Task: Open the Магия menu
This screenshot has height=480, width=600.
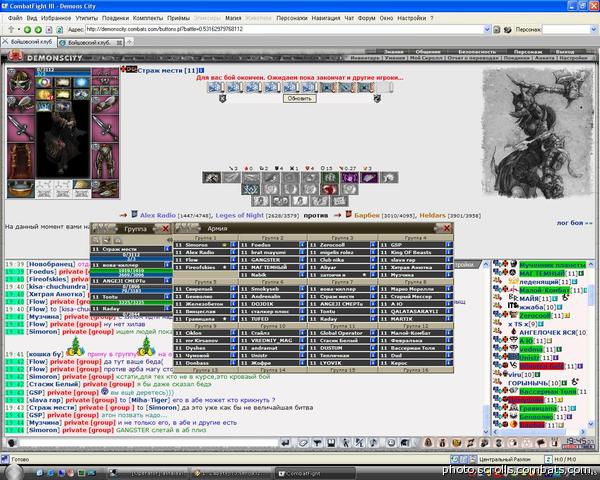Action: pos(233,18)
